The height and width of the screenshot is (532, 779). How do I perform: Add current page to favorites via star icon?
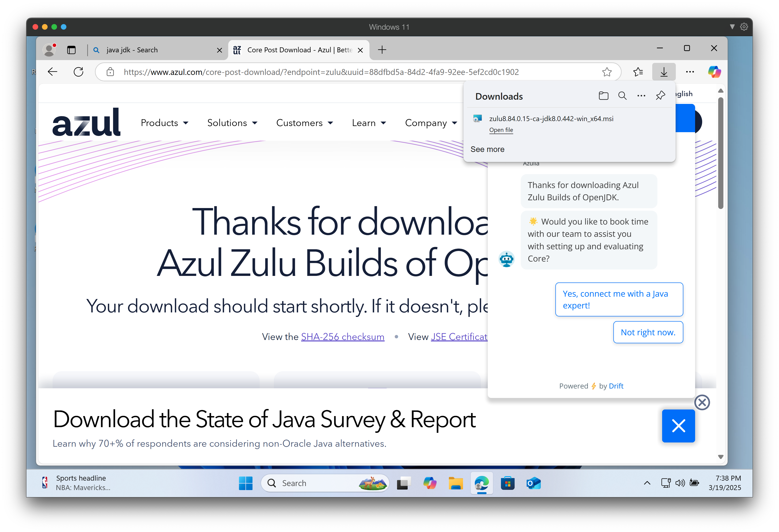click(607, 71)
